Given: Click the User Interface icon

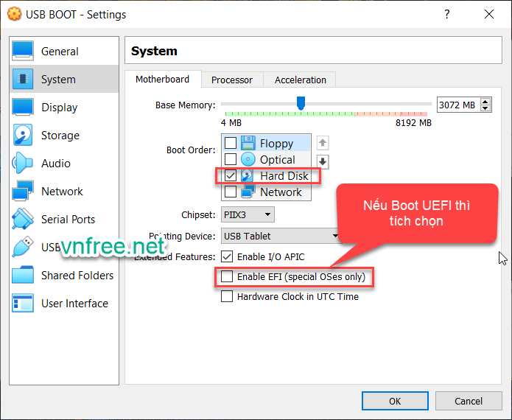Looking at the screenshot, I should [23, 304].
